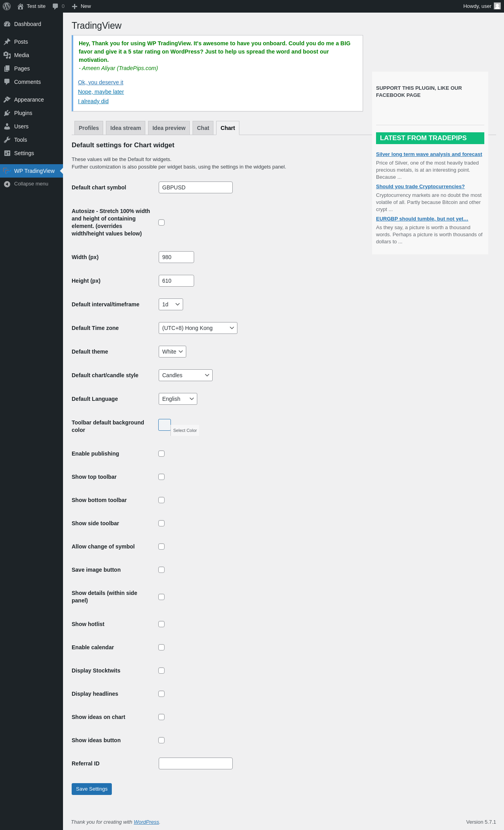Click the Height (px) input field
The image size is (504, 830).
(176, 281)
